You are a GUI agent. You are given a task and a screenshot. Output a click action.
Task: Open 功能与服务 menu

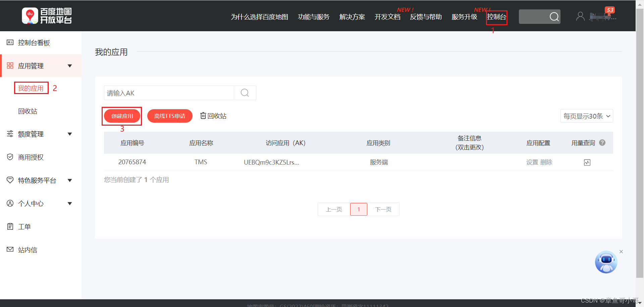coord(314,17)
